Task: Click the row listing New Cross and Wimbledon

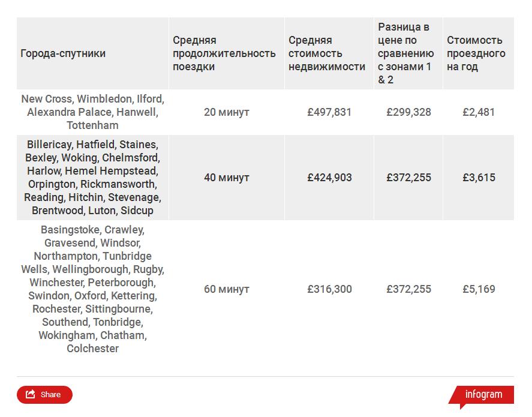Action: pyautogui.click(x=91, y=112)
